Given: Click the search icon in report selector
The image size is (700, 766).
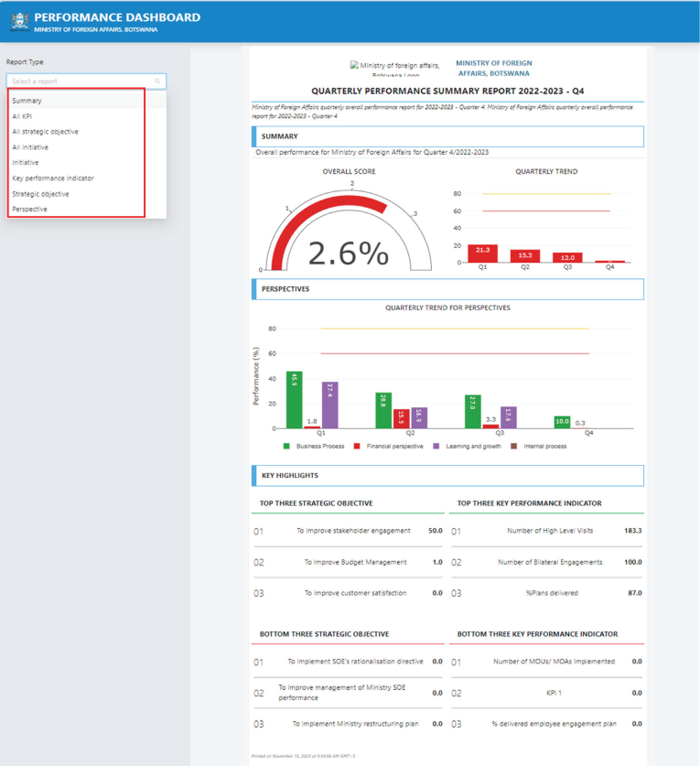Looking at the screenshot, I should (157, 81).
